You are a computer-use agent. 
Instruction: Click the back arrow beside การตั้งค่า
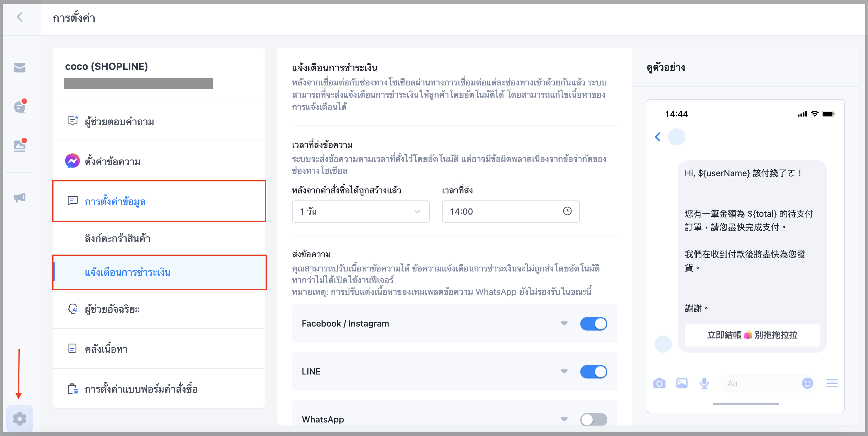(x=20, y=17)
